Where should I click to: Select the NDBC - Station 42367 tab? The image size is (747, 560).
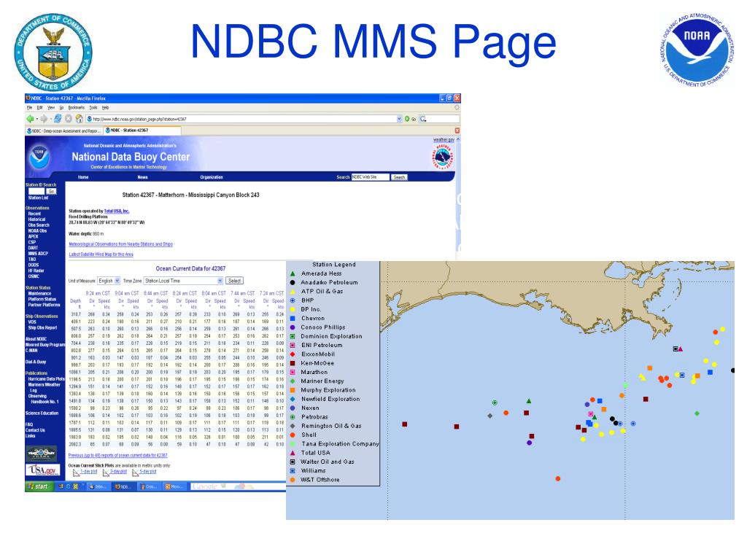pyautogui.click(x=142, y=131)
